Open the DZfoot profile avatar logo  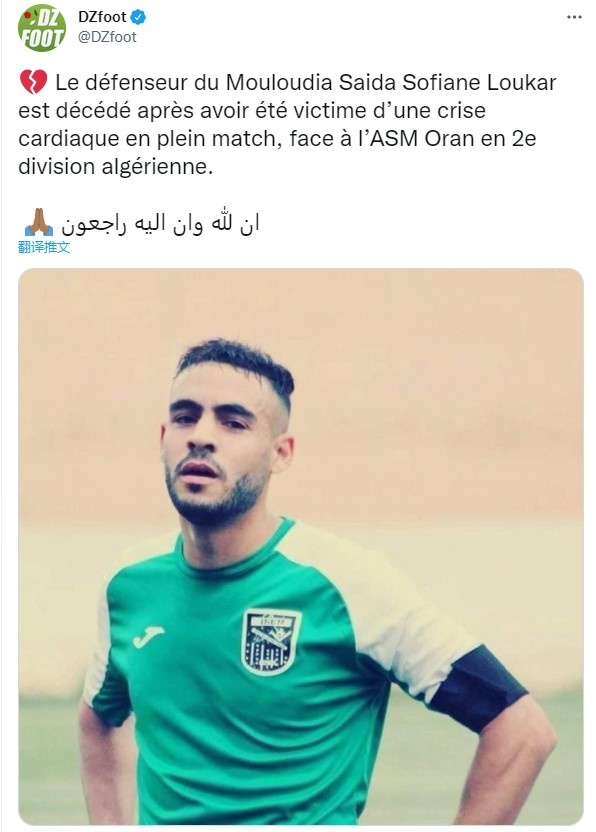[42, 28]
